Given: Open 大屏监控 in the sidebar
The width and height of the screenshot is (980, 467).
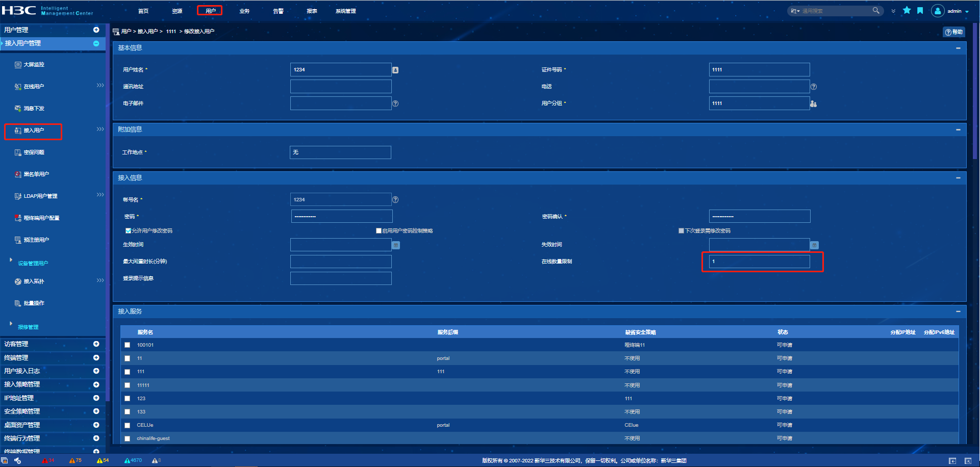Looking at the screenshot, I should (x=34, y=65).
